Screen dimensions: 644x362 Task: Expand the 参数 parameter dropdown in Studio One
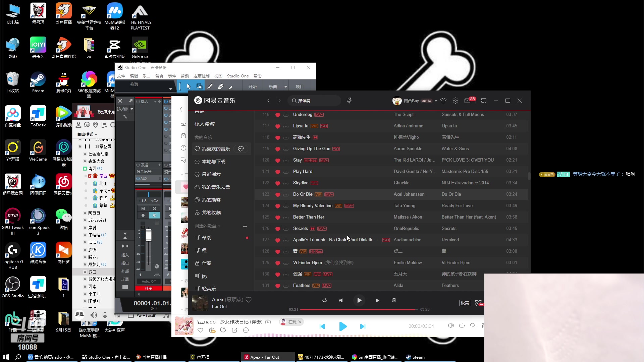coord(170,89)
